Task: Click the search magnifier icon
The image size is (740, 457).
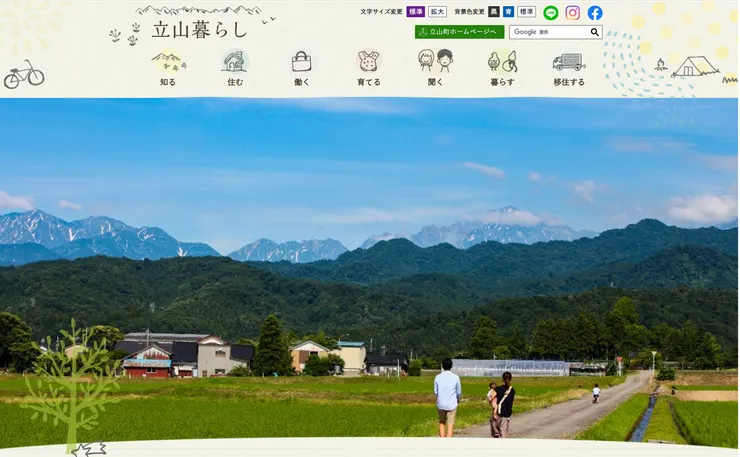Action: click(x=595, y=32)
